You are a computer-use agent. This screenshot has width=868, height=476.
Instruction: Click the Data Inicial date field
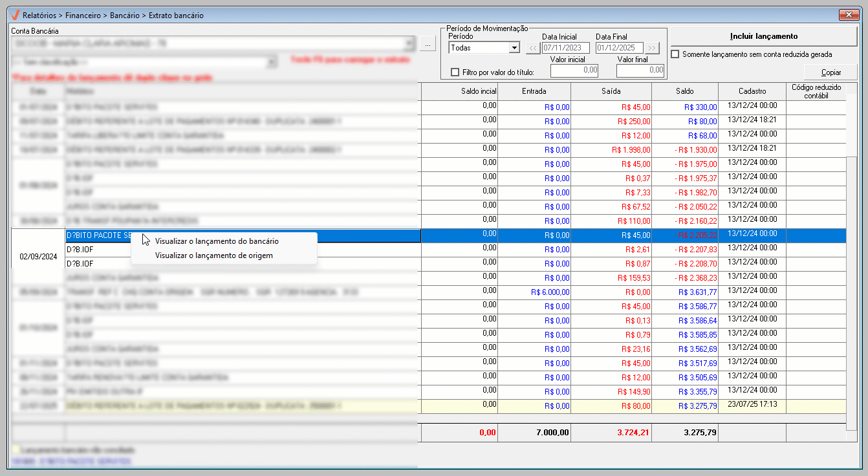click(566, 48)
